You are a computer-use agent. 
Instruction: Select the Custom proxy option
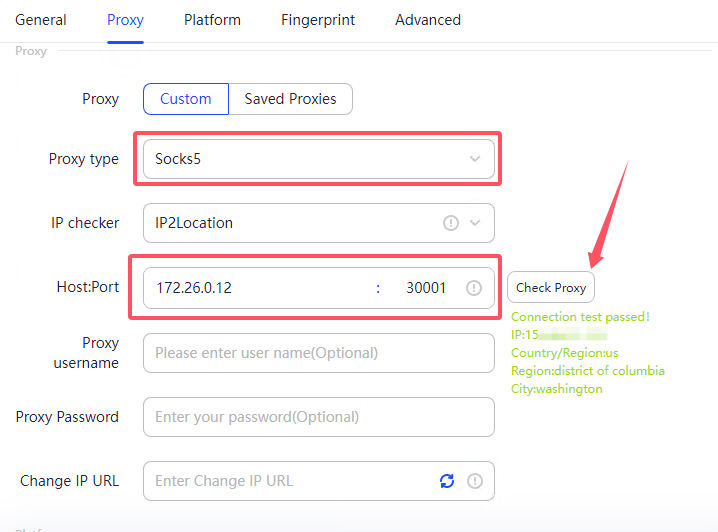pyautogui.click(x=186, y=99)
